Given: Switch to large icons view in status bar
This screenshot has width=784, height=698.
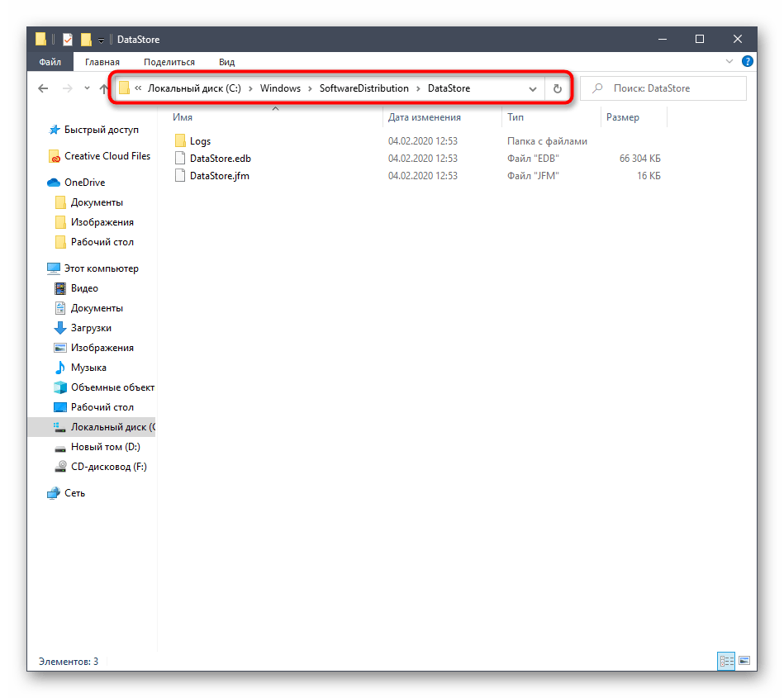Looking at the screenshot, I should (744, 661).
